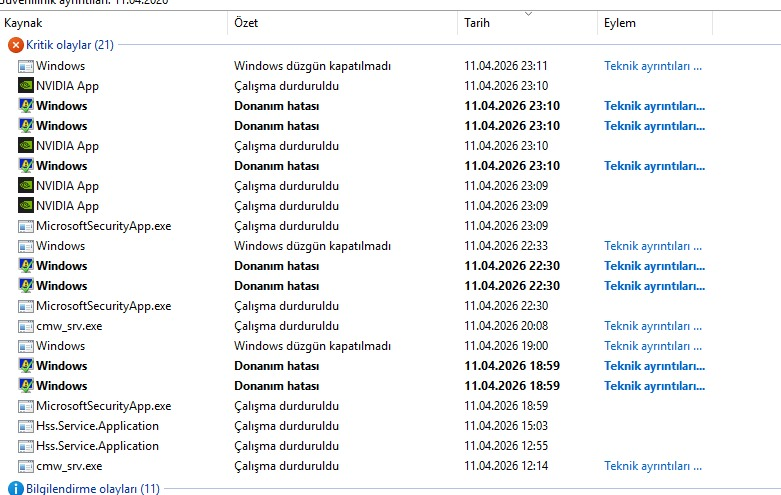This screenshot has height=495, width=781.
Task: Click the date '11.04.2026 15:03'
Action: [x=506, y=426]
